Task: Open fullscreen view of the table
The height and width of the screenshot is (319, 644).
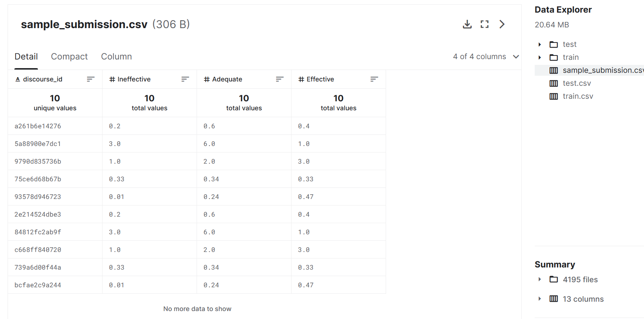Action: [x=485, y=24]
